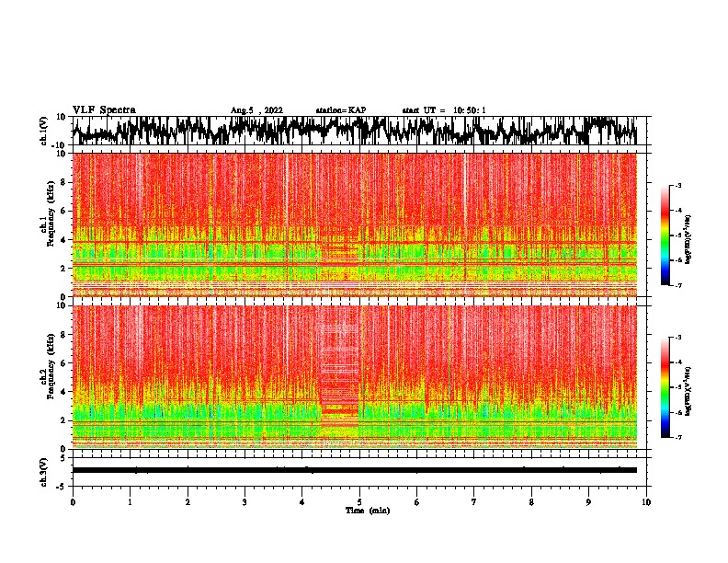Click the ch.1 "Frequency (kHz)" axis label
This screenshot has width=728, height=563.
click(51, 214)
